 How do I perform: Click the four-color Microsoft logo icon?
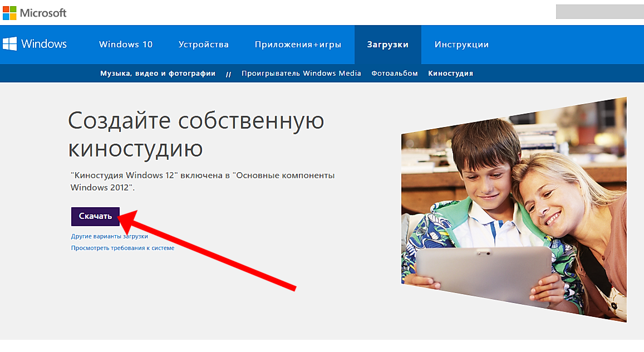[9, 12]
